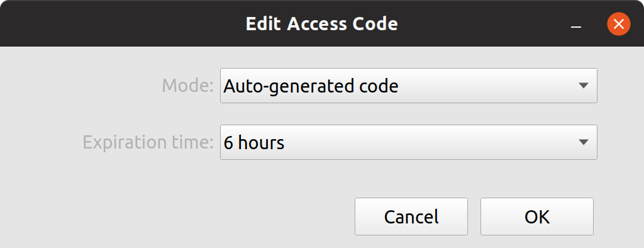Click the arrow on the Expiration time combo box

click(x=583, y=142)
